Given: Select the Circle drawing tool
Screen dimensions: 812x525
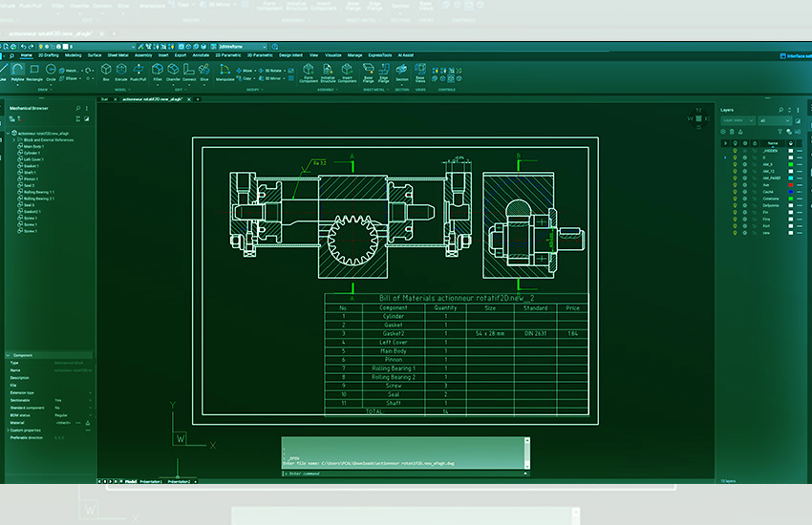Looking at the screenshot, I should tap(51, 73).
